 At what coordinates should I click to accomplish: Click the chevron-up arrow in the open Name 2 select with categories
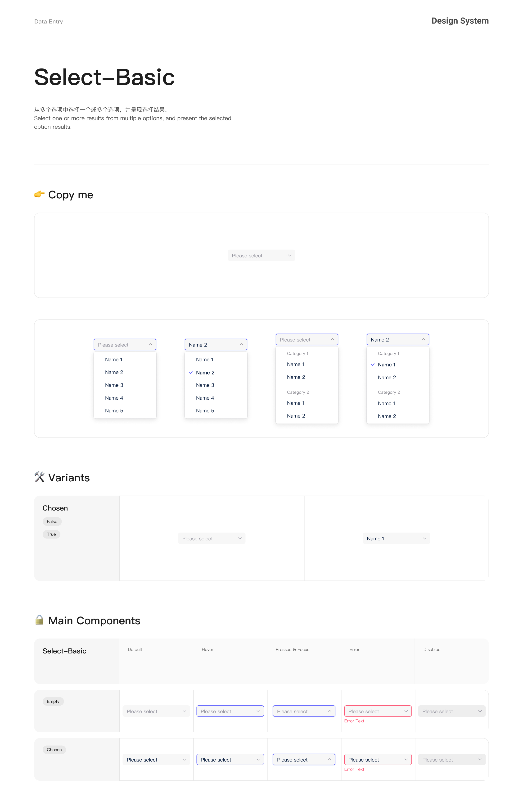423,339
